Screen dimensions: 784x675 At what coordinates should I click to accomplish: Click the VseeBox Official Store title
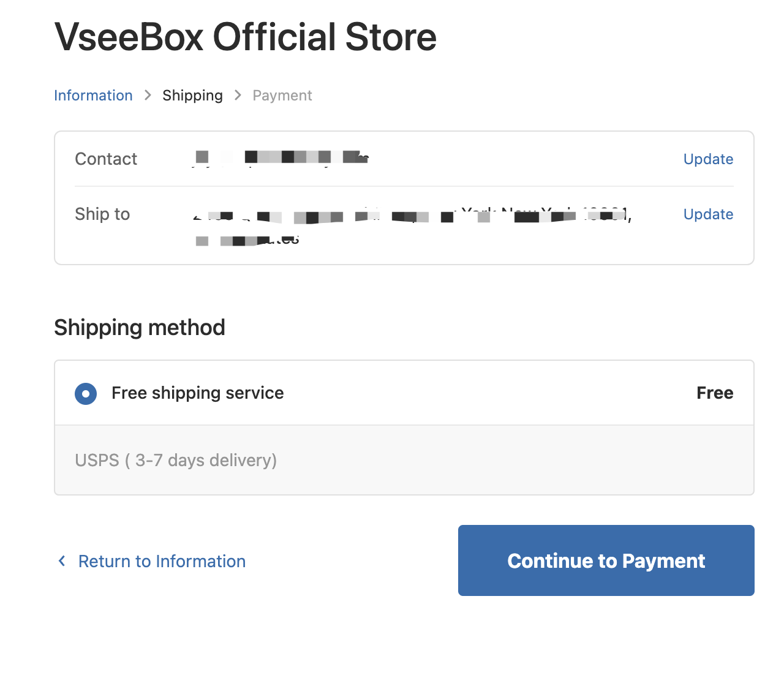click(x=245, y=37)
